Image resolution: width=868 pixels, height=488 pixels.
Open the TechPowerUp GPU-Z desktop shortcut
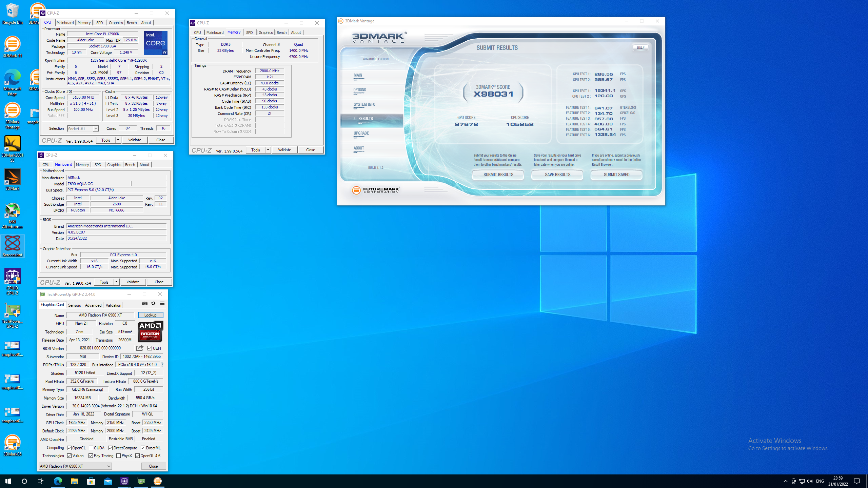[12, 315]
